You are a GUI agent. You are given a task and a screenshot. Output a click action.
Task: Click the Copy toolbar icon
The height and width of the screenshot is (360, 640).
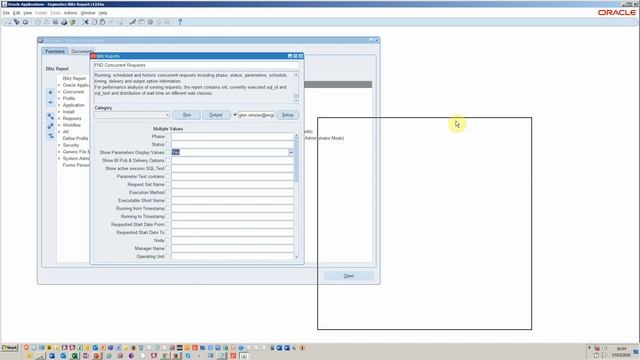(94, 22)
